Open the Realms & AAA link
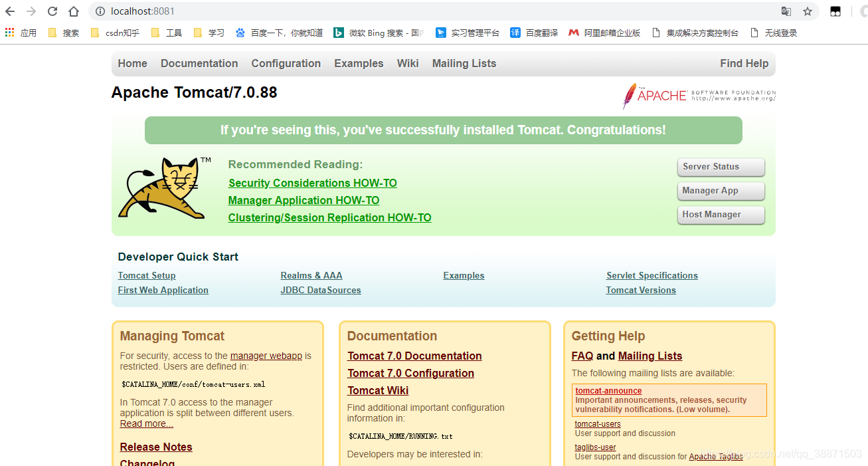The image size is (868, 466). coord(311,275)
